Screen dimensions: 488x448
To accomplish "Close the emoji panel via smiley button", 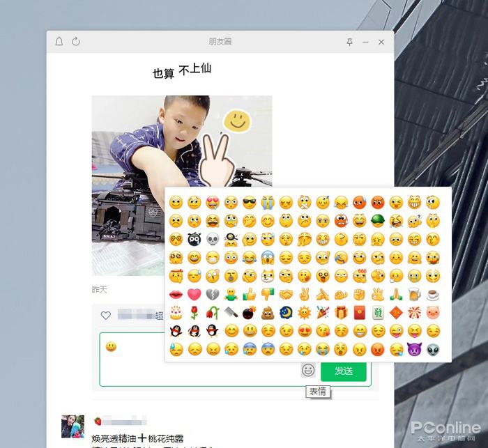I will (x=308, y=370).
